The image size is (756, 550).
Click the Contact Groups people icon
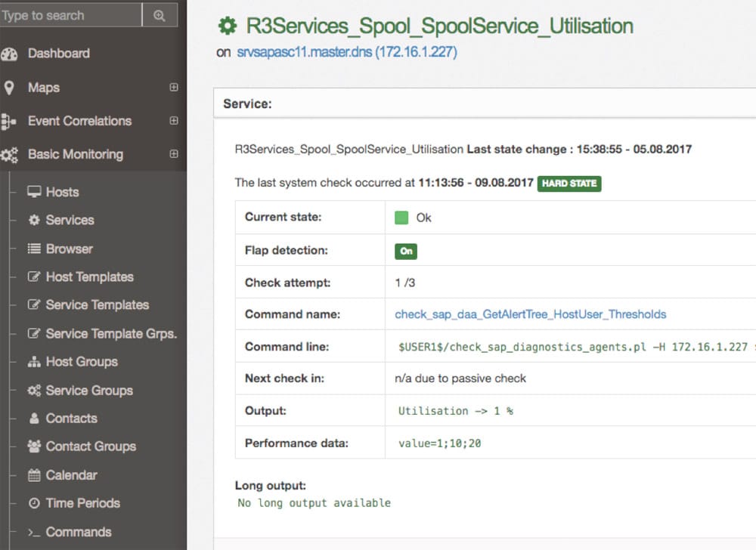(x=34, y=446)
